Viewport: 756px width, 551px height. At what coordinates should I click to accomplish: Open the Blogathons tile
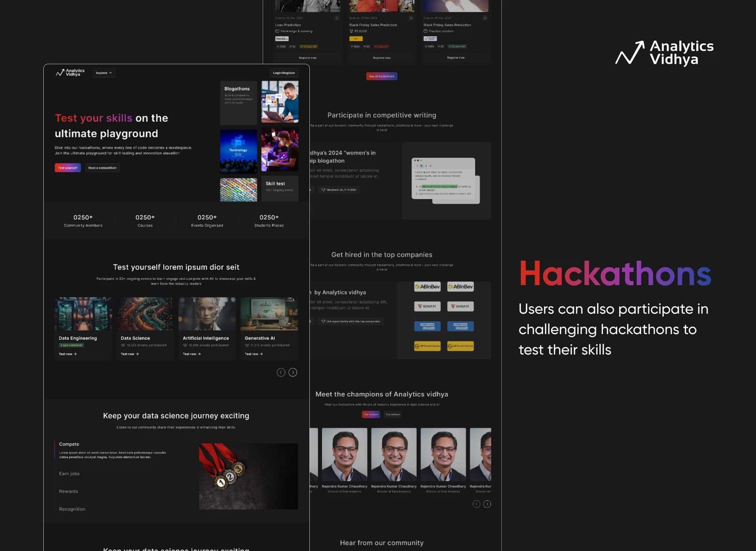coord(238,103)
